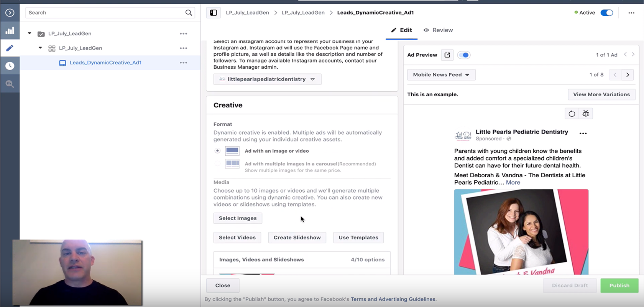Screen dimensions: 644x307
Task: Open the magnifier inspect icon in sidebar
Action: point(10,84)
